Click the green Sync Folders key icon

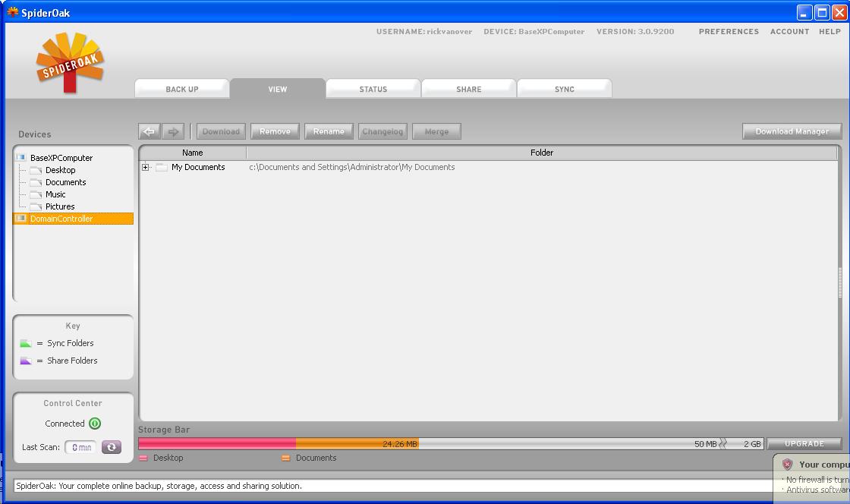click(x=26, y=343)
